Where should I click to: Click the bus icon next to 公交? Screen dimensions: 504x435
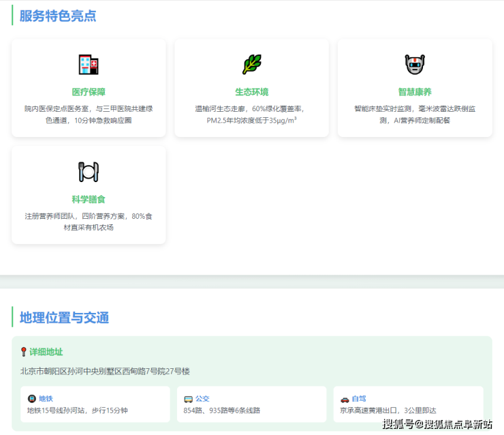click(x=188, y=399)
